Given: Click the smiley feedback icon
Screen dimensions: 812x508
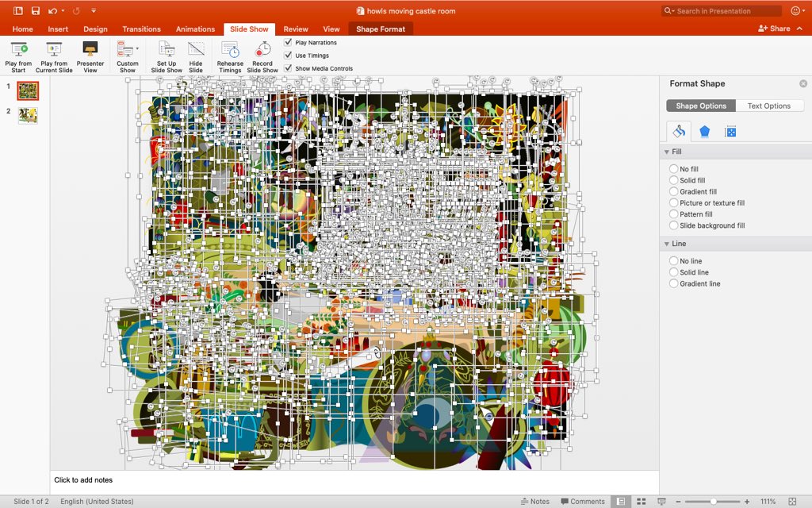Looking at the screenshot, I should tap(795, 10).
